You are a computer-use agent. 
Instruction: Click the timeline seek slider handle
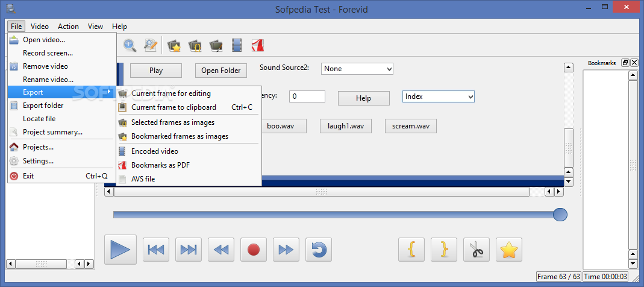coord(560,215)
